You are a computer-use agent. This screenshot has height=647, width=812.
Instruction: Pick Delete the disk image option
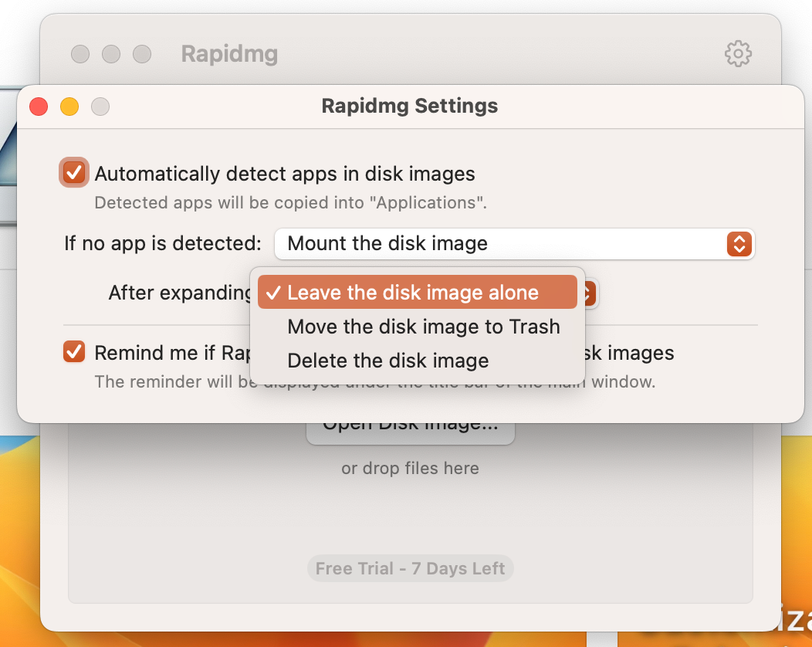point(418,361)
